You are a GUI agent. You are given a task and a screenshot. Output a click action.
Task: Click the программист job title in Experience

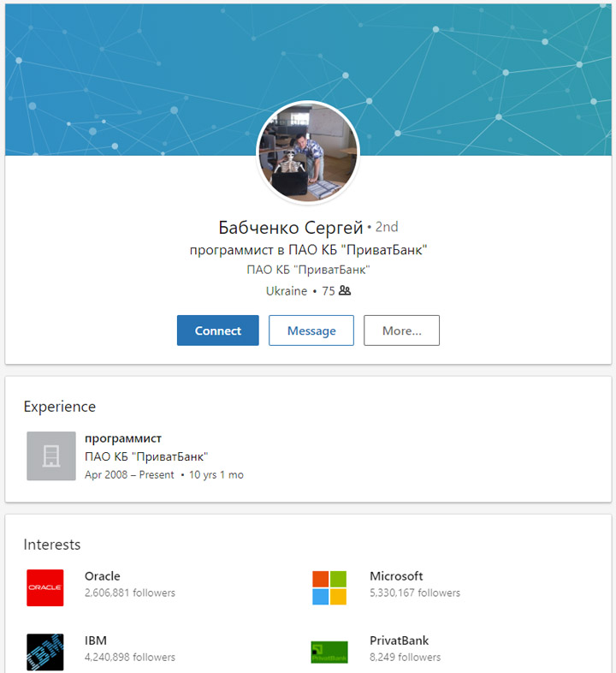(123, 438)
